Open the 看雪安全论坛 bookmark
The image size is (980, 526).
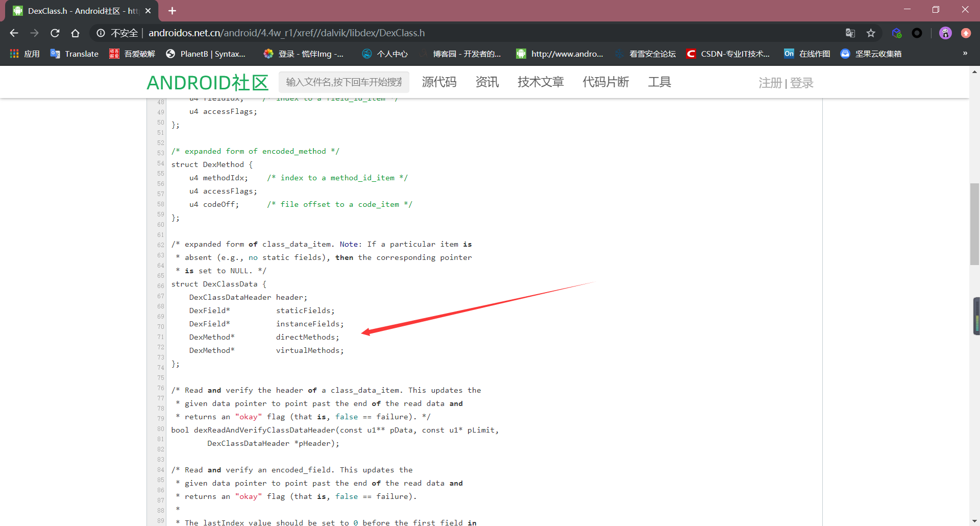click(645, 54)
